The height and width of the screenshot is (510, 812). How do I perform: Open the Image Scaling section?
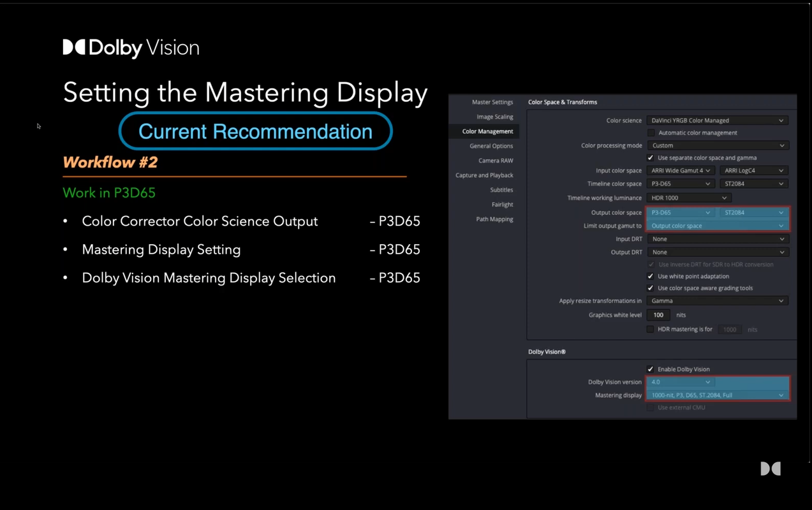pos(494,117)
